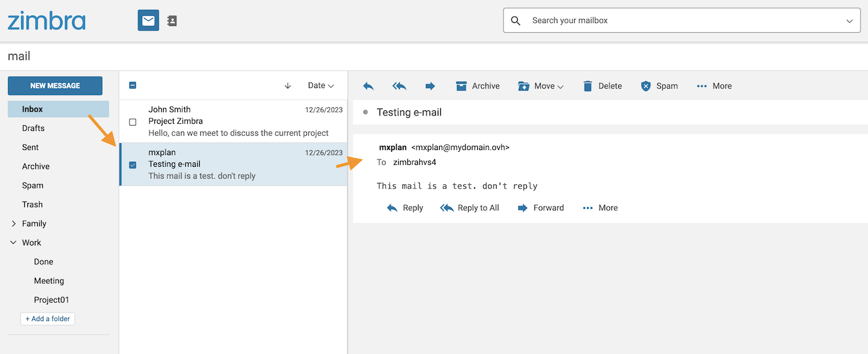Click the Reply arrow icon in top toolbar
The width and height of the screenshot is (868, 354).
click(x=368, y=86)
